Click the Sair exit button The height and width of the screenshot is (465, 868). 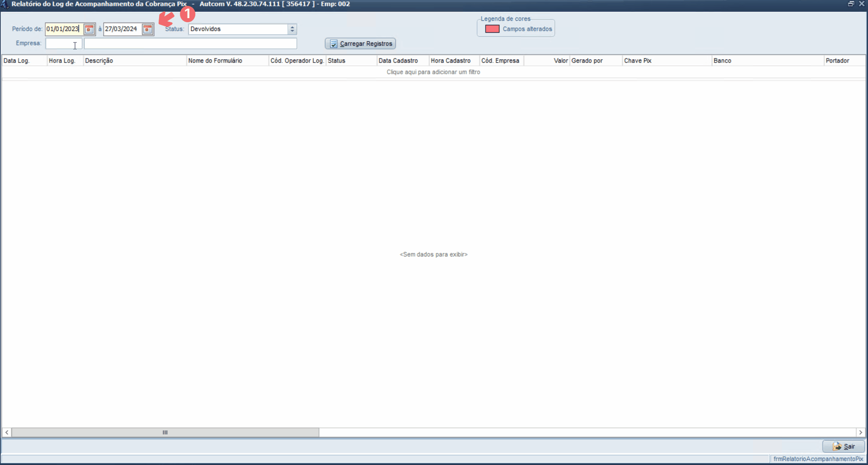(x=844, y=446)
